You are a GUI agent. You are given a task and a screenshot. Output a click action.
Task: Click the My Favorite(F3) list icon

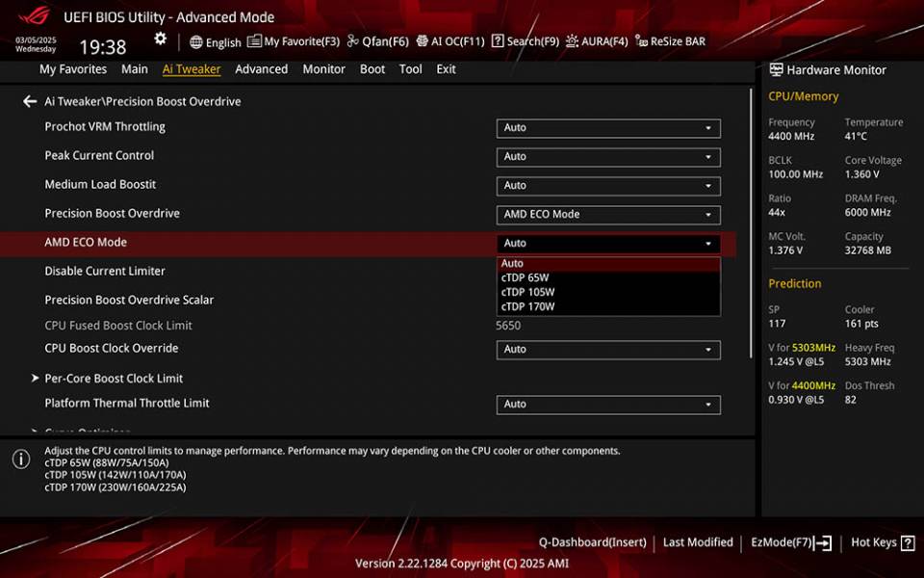click(x=254, y=41)
